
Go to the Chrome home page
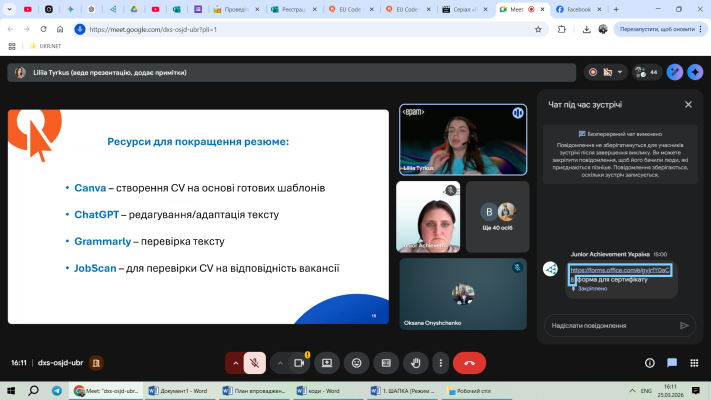(x=60, y=29)
